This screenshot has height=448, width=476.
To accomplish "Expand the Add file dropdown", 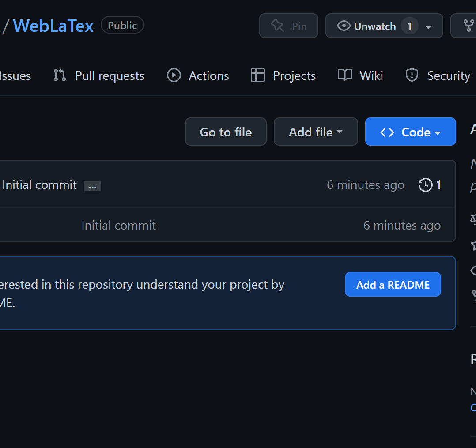I will (x=316, y=132).
